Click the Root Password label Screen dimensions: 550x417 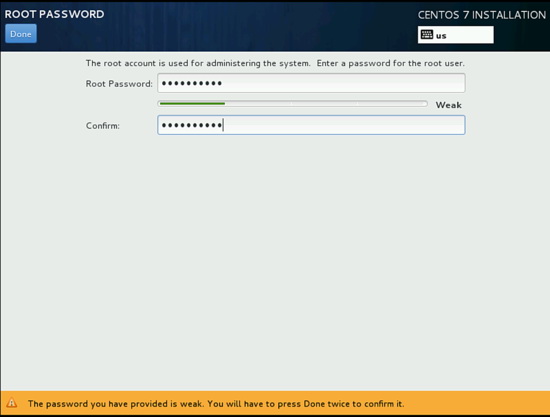[x=119, y=84]
